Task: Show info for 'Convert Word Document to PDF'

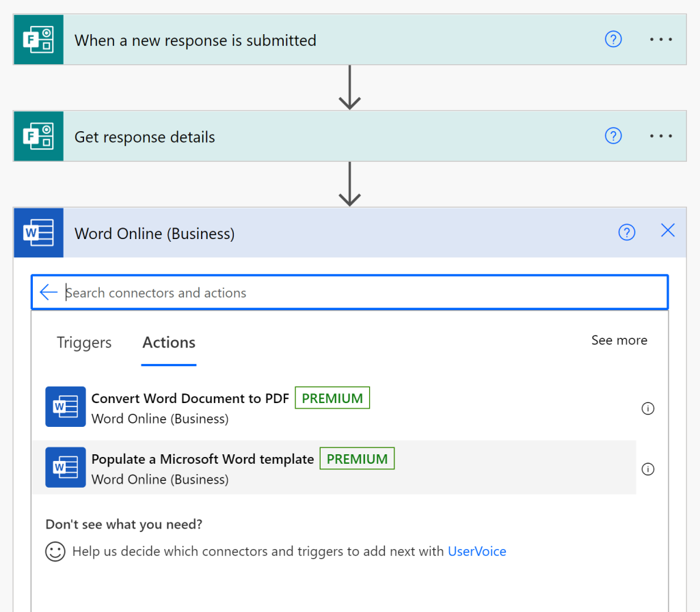Action: (x=647, y=408)
